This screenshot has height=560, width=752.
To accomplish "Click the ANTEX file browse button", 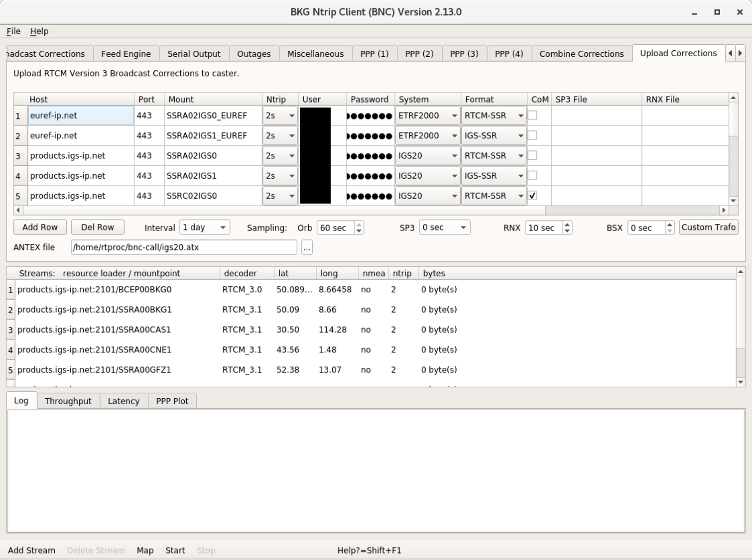I will [x=307, y=247].
